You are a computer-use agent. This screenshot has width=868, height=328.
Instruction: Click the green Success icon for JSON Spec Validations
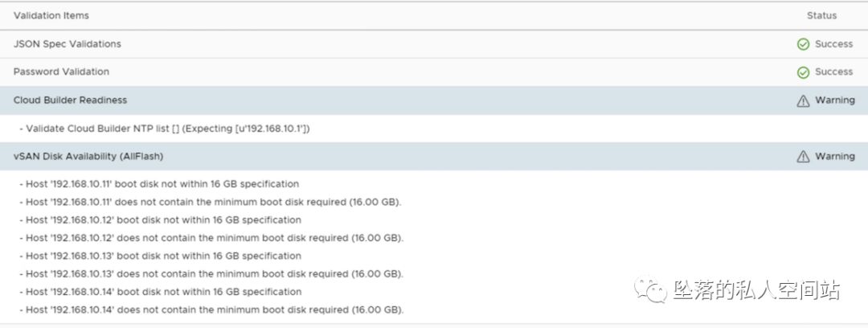[x=803, y=44]
